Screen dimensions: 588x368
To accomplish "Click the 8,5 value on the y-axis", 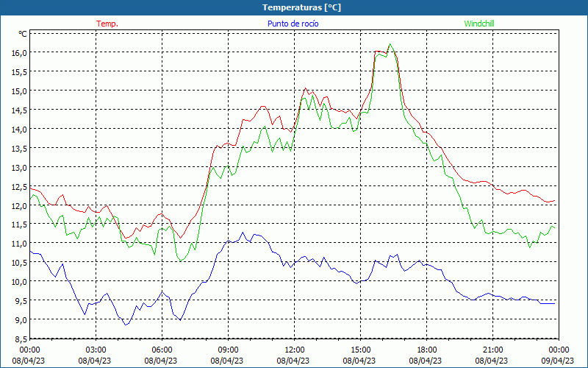I will click(21, 339).
